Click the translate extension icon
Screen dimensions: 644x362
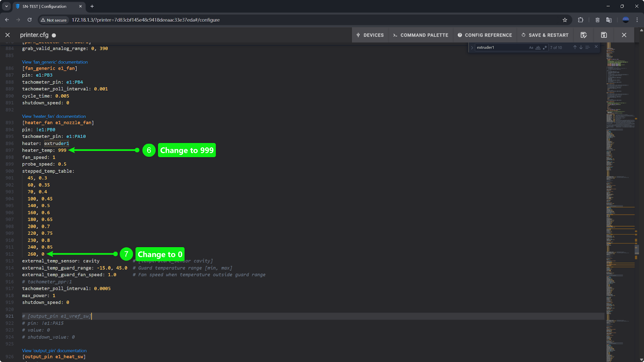tap(609, 20)
